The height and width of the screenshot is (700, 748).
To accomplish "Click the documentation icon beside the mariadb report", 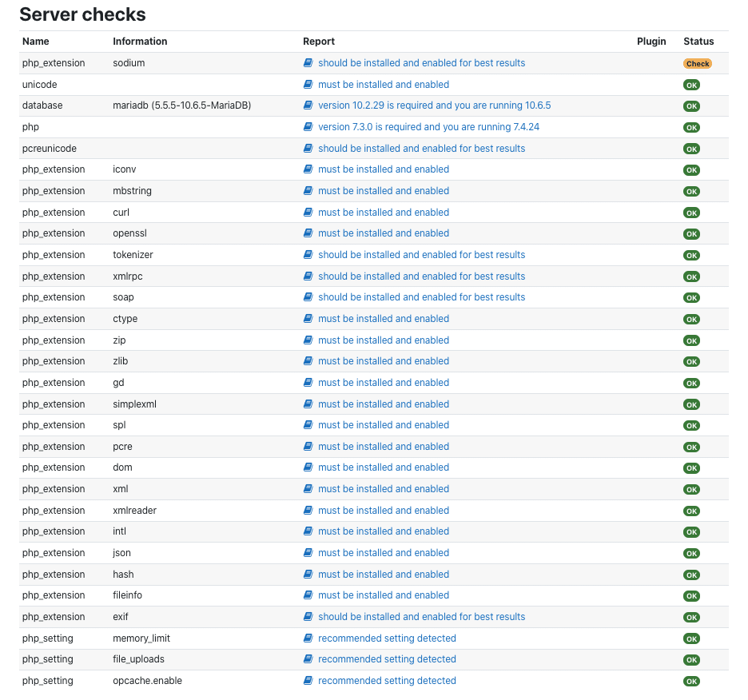I will [308, 105].
